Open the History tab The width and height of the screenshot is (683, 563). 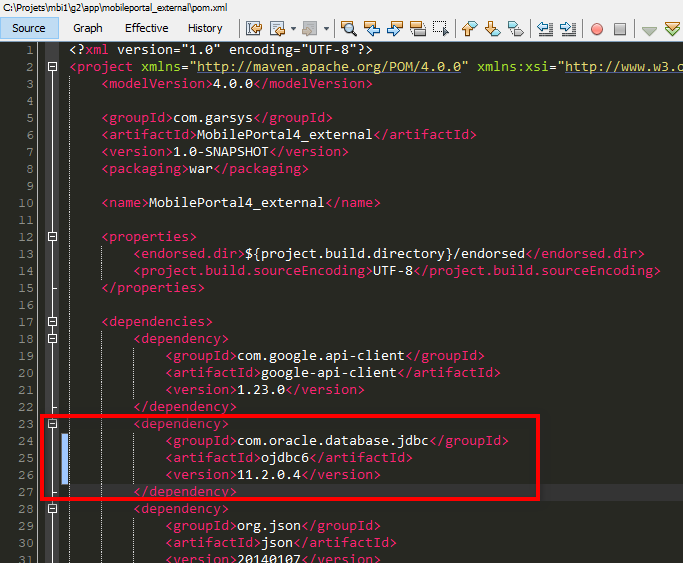point(205,28)
